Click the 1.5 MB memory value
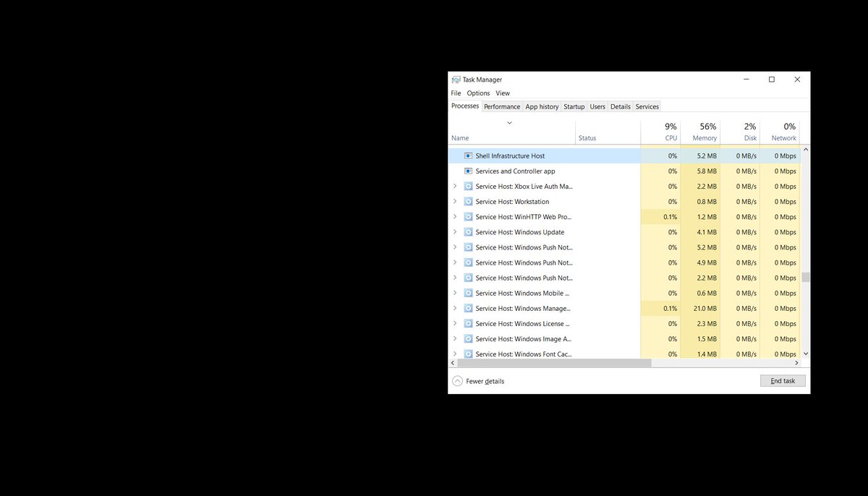 tap(707, 339)
